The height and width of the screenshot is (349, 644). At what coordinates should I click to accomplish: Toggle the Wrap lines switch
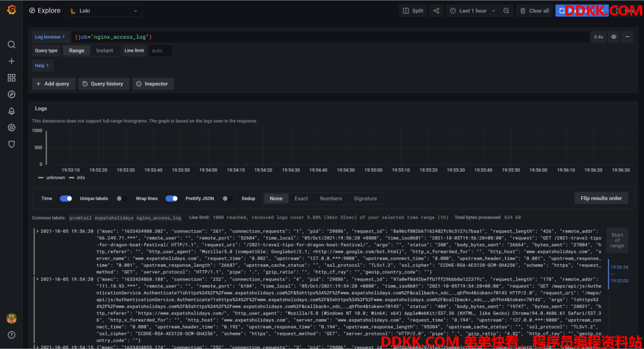(172, 199)
